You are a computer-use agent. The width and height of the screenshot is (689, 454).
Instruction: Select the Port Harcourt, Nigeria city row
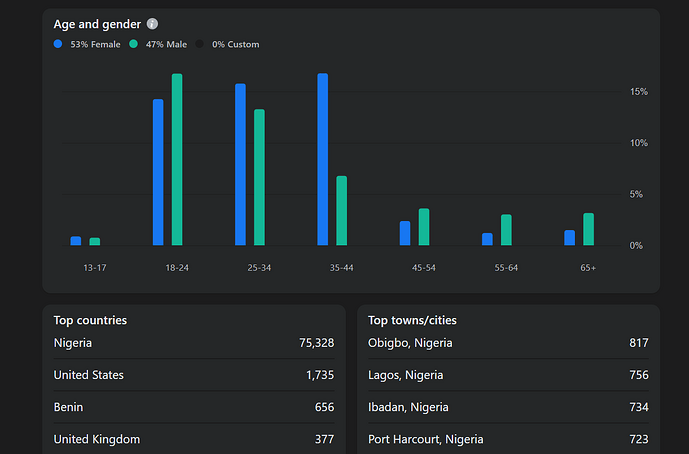(508, 439)
